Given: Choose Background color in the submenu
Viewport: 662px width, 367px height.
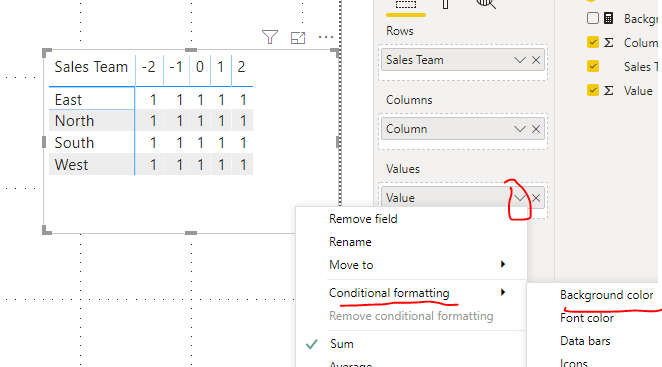Looking at the screenshot, I should point(606,295).
